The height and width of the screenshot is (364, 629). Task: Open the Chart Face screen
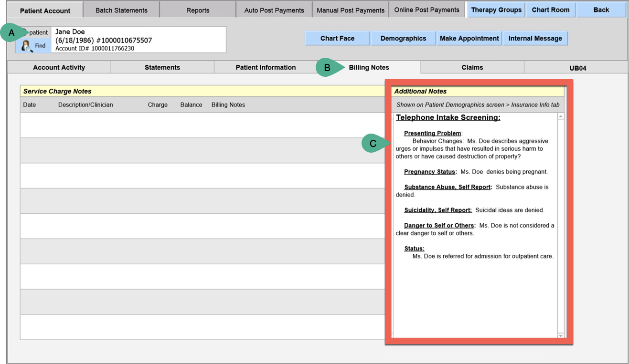point(337,38)
